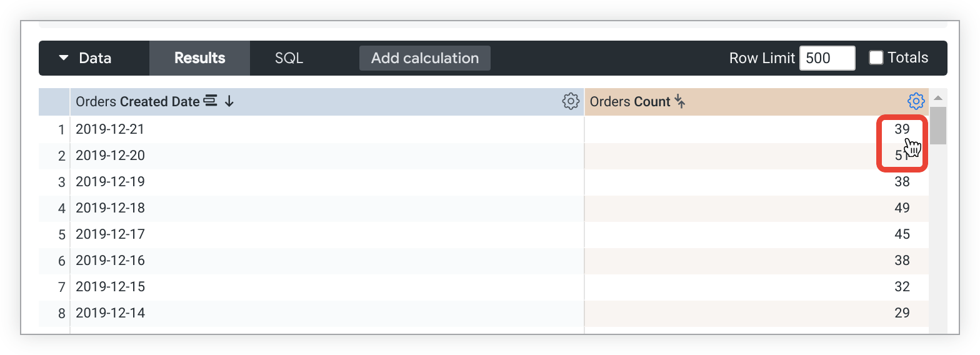Collapse the Data section triangle
Image resolution: width=980 pixels, height=355 pixels.
[x=63, y=58]
